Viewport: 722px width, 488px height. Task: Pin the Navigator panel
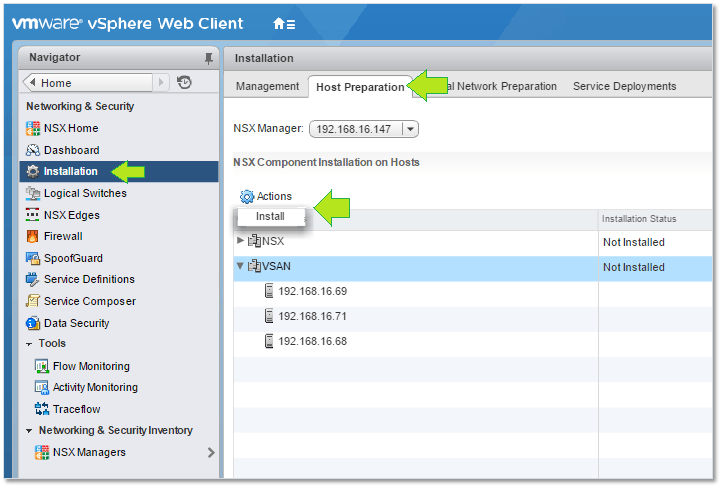click(x=209, y=58)
